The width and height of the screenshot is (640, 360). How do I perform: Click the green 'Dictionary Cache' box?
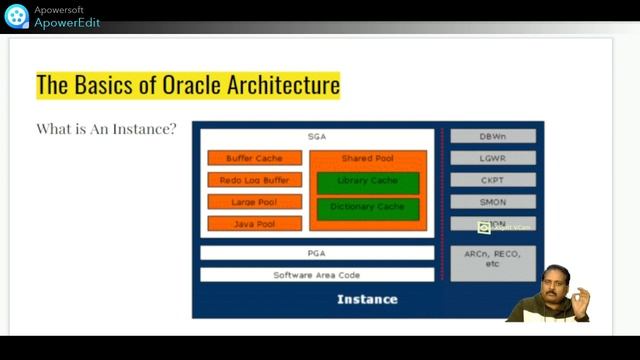(x=368, y=209)
